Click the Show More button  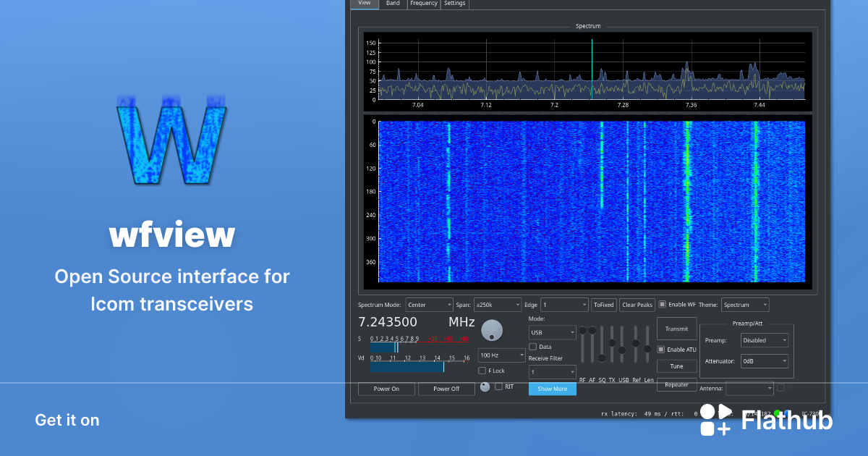pyautogui.click(x=552, y=388)
